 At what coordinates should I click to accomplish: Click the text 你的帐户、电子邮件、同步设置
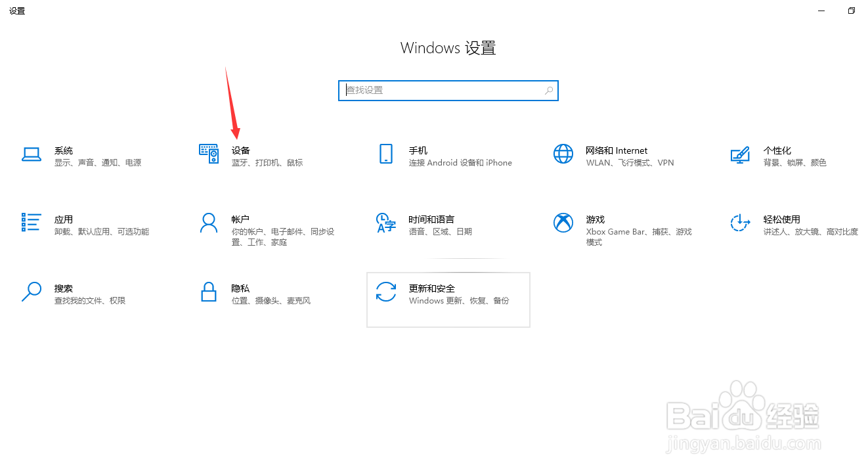click(x=283, y=237)
